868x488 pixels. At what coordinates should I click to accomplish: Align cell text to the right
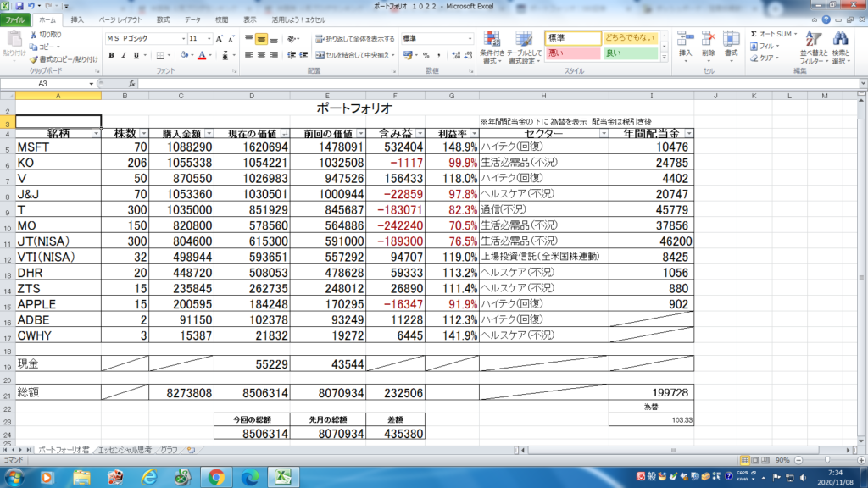[274, 55]
